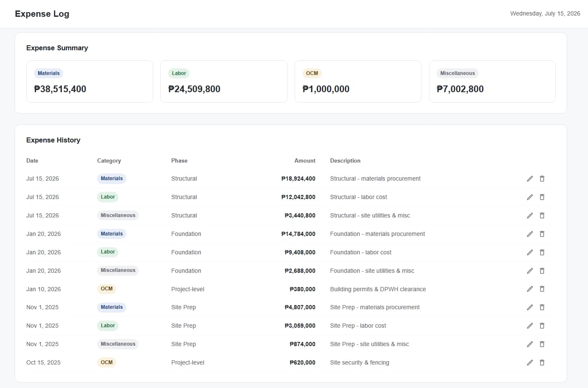Click the Oct 15, 2025 date cell

click(x=44, y=362)
